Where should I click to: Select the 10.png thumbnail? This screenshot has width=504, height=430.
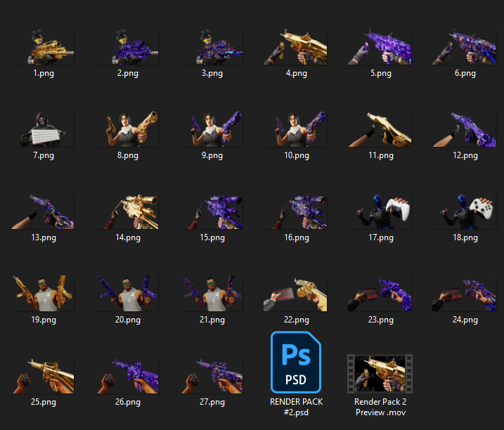296,129
